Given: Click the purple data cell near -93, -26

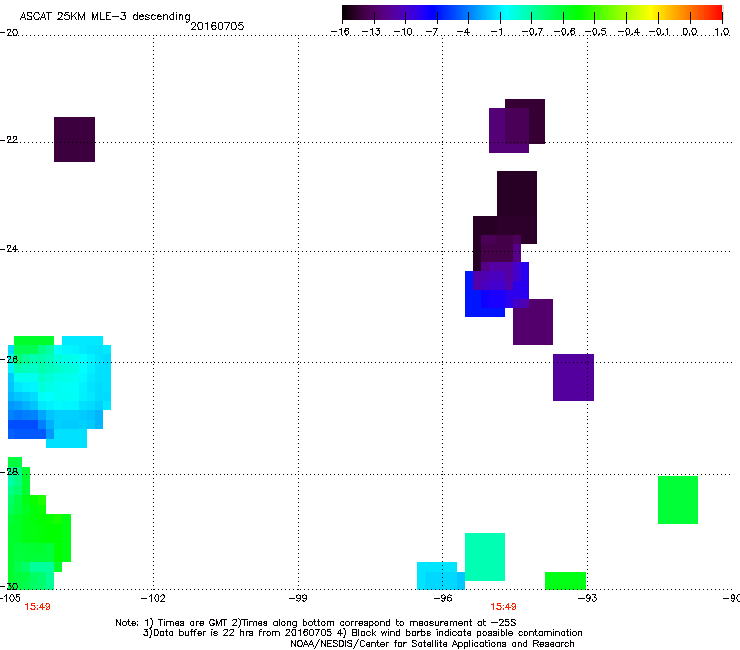Looking at the screenshot, I should tap(573, 377).
